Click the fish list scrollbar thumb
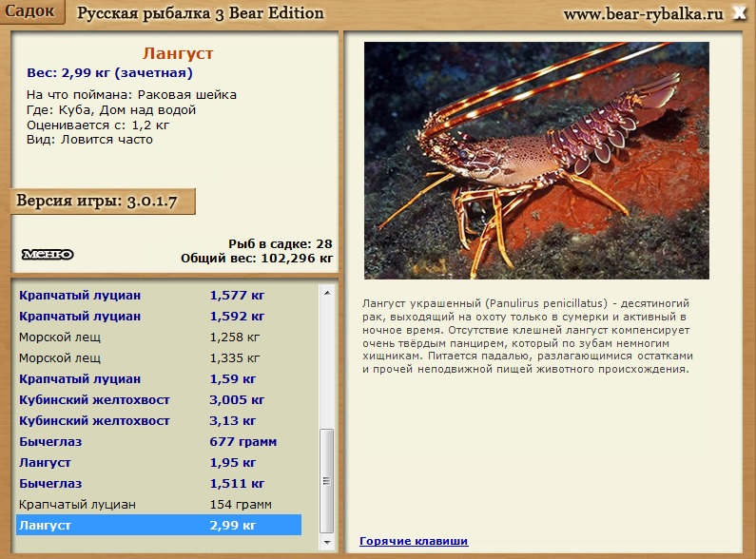 (x=327, y=480)
